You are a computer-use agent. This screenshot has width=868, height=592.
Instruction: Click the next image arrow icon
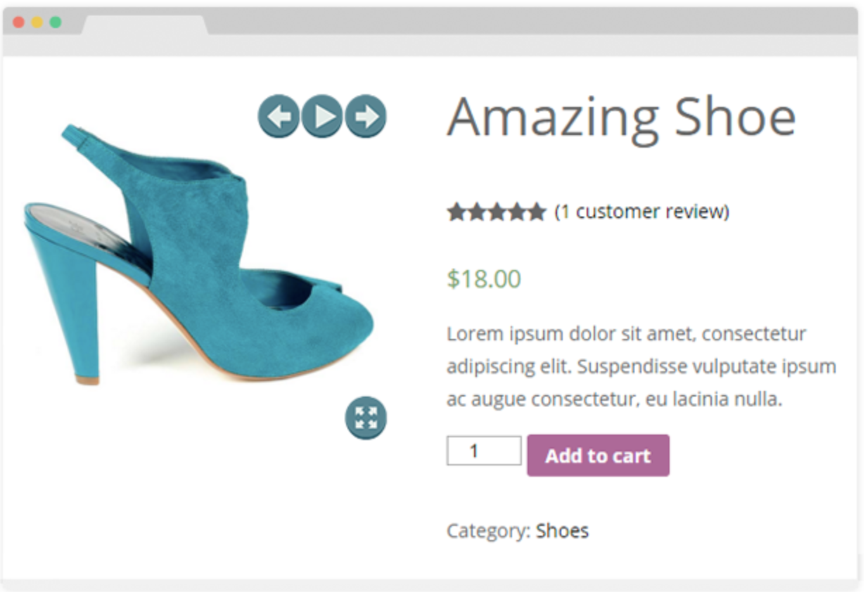(x=366, y=116)
